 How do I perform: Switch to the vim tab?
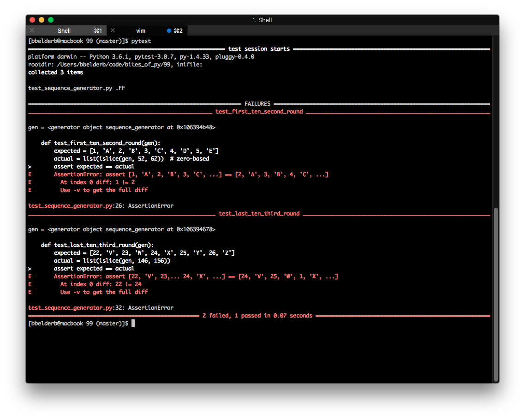(x=141, y=31)
